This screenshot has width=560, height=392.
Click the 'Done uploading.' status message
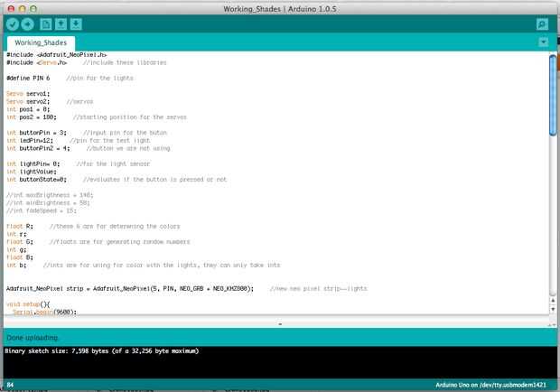(x=33, y=338)
